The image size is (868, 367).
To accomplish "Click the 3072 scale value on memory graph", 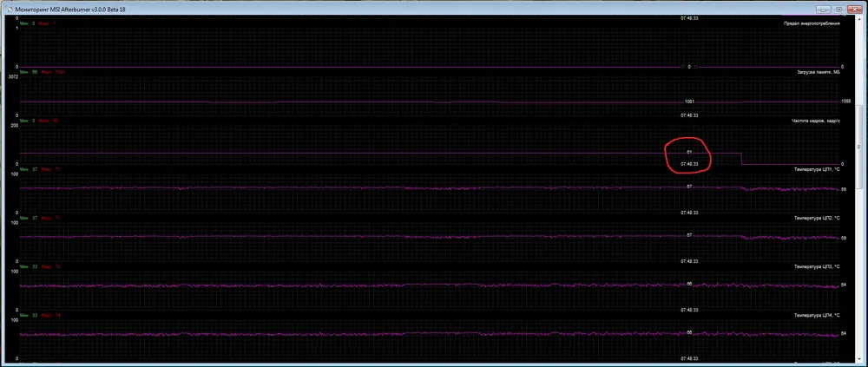I will point(12,77).
